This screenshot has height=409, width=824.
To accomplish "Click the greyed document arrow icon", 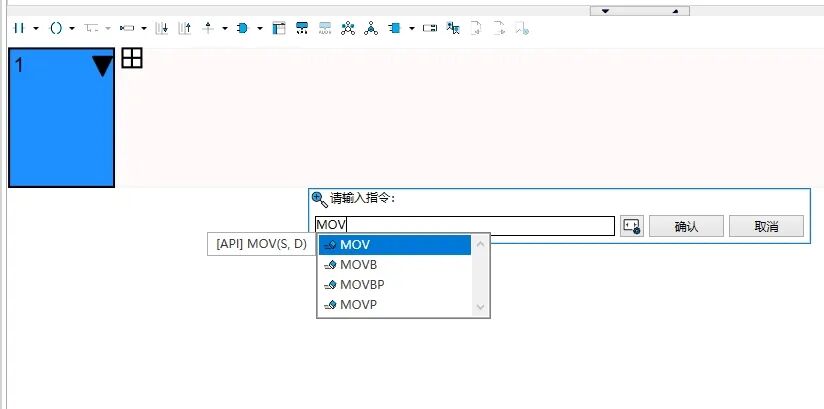I will click(499, 28).
